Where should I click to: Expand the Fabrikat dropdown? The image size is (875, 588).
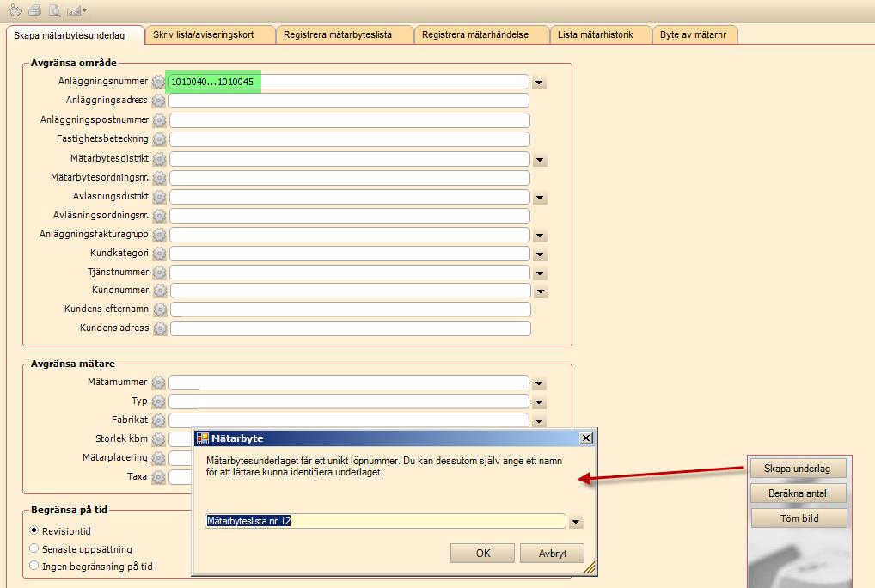539,421
